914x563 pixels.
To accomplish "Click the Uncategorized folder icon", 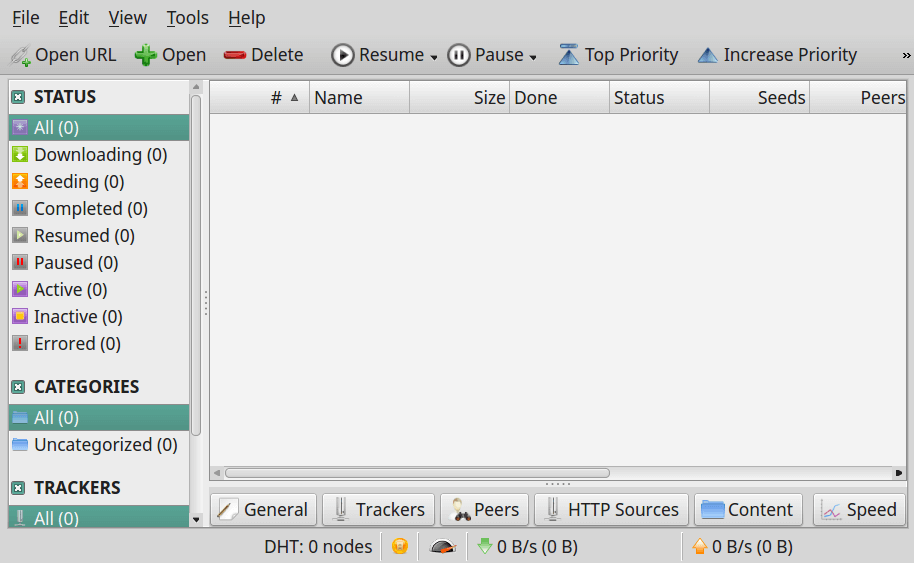I will pos(20,445).
